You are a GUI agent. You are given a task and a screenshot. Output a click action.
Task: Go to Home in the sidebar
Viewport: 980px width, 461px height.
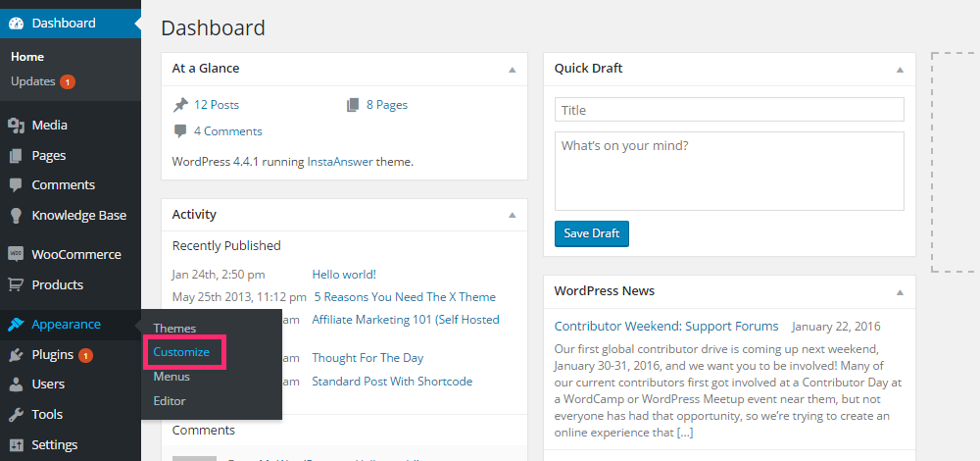coord(27,57)
